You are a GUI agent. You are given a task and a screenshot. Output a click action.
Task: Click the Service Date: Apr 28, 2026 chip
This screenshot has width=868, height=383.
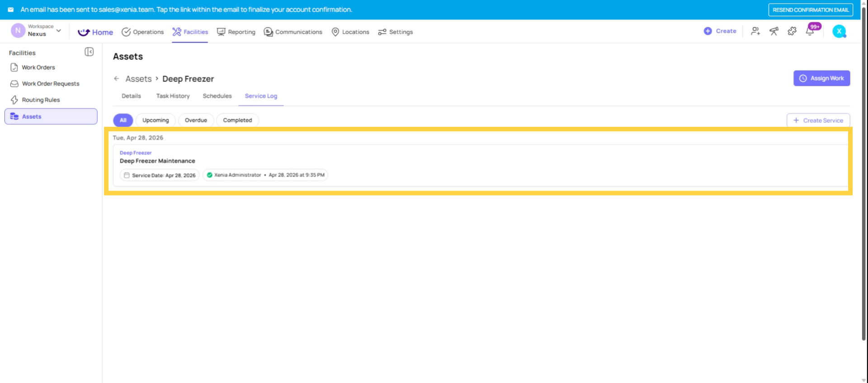pos(160,175)
